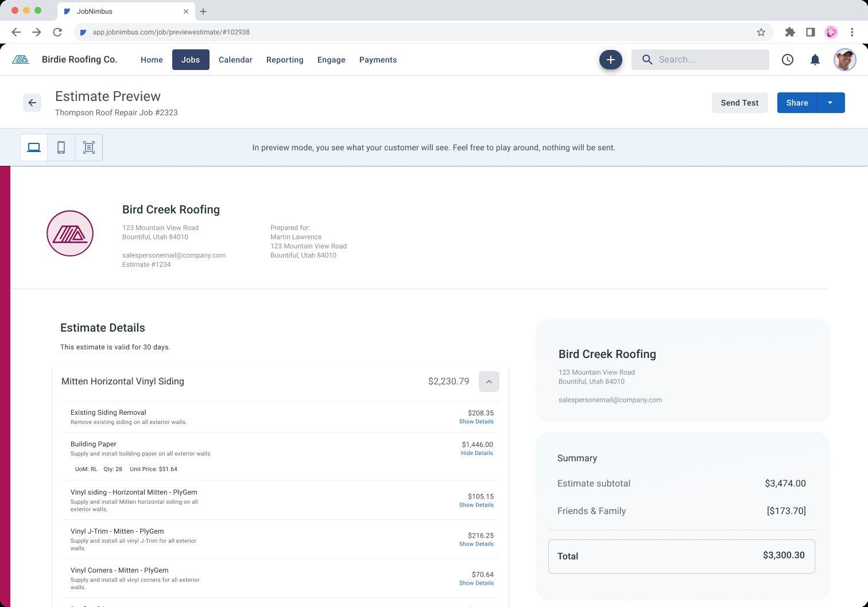Click the Bird Creek Roofing logo
This screenshot has width=868, height=607.
pos(70,234)
